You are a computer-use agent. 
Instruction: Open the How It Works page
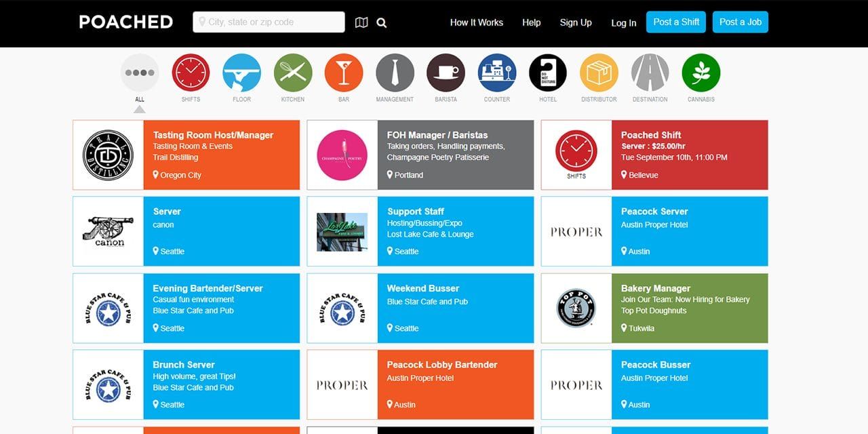tap(476, 22)
